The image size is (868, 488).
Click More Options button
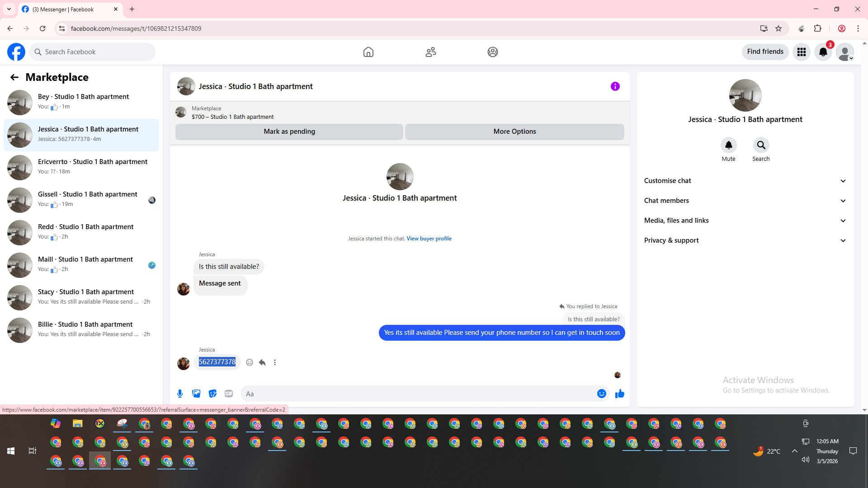(514, 131)
